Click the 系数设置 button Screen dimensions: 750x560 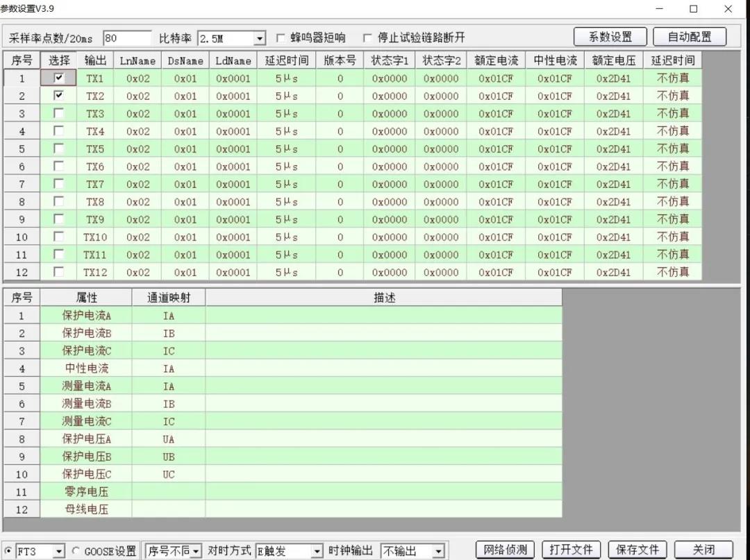click(x=610, y=37)
